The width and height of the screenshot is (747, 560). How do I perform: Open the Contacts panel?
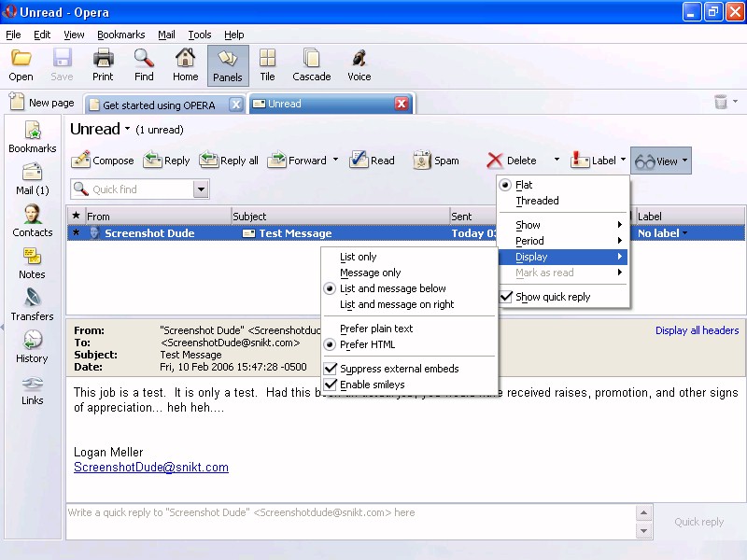(x=33, y=220)
